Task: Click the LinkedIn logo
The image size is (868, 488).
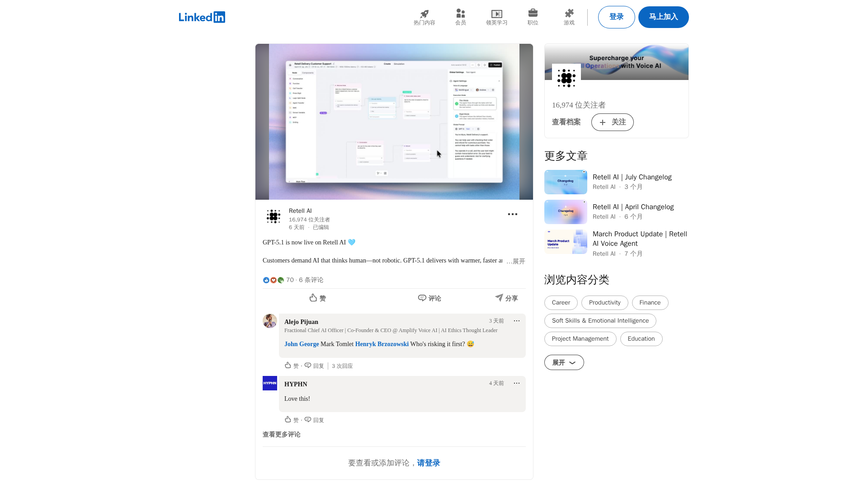Action: [202, 17]
